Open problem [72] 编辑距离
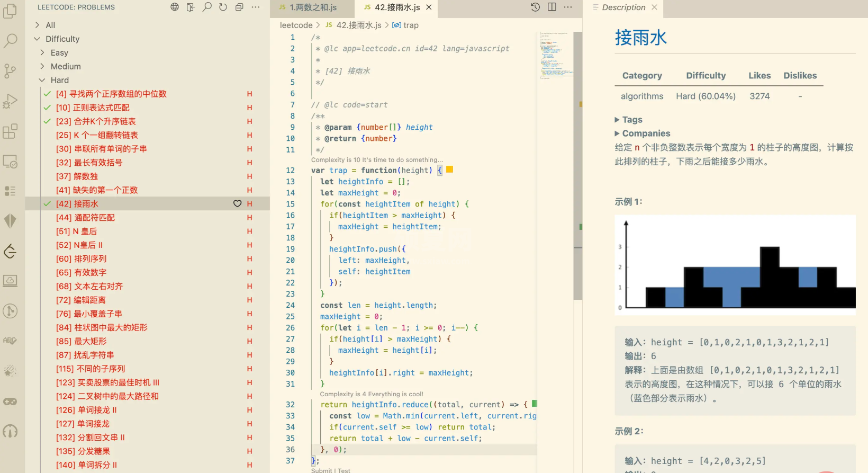This screenshot has width=868, height=473. 81,300
